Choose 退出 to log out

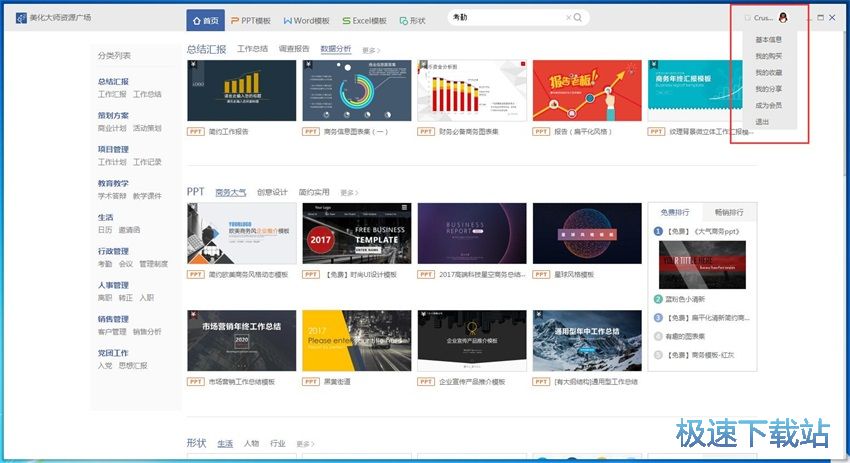click(762, 121)
